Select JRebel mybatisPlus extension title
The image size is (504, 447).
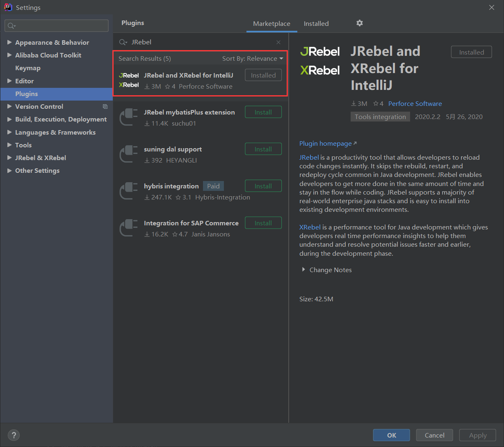[x=189, y=112]
